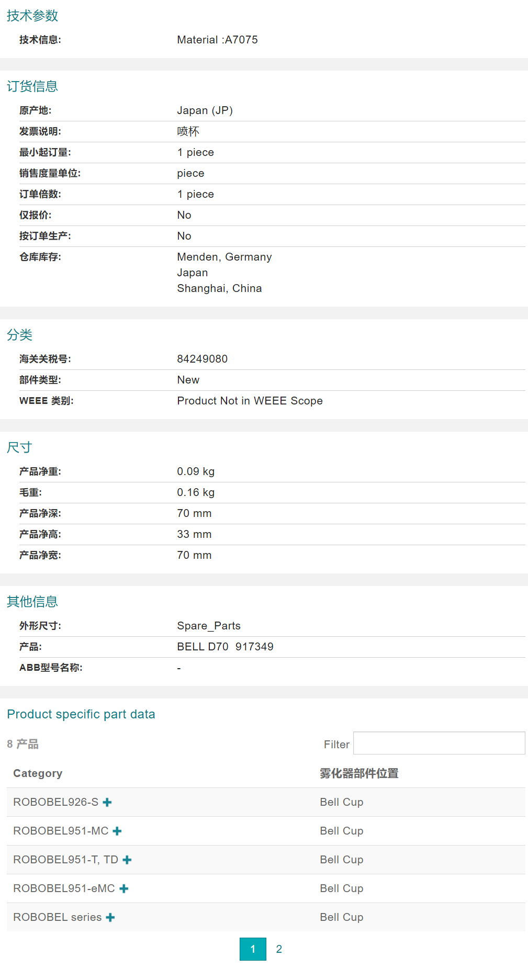Image resolution: width=528 pixels, height=980 pixels.
Task: Select the ROBOBEL926-S category name
Action: [x=55, y=802]
